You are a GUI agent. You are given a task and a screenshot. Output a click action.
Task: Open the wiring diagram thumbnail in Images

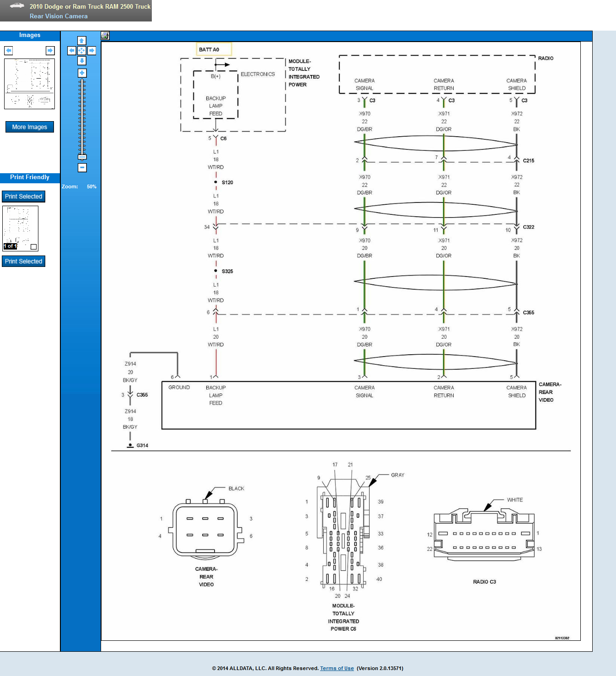[x=30, y=84]
